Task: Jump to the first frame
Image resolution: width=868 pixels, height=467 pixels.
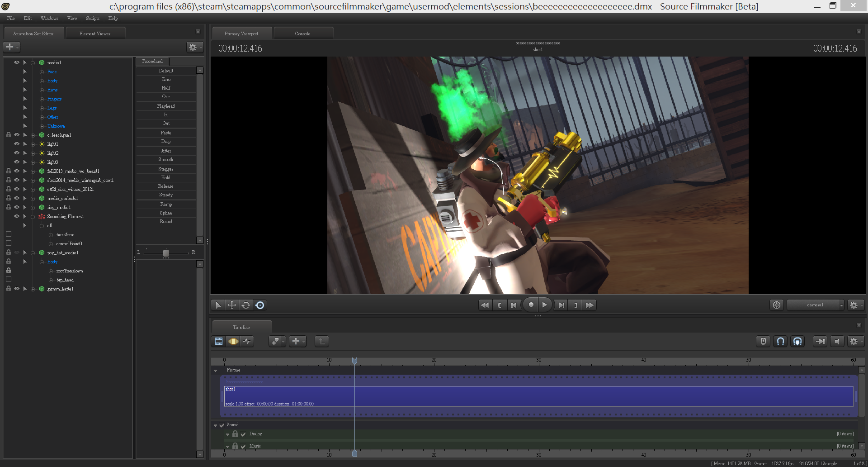Action: coord(485,305)
